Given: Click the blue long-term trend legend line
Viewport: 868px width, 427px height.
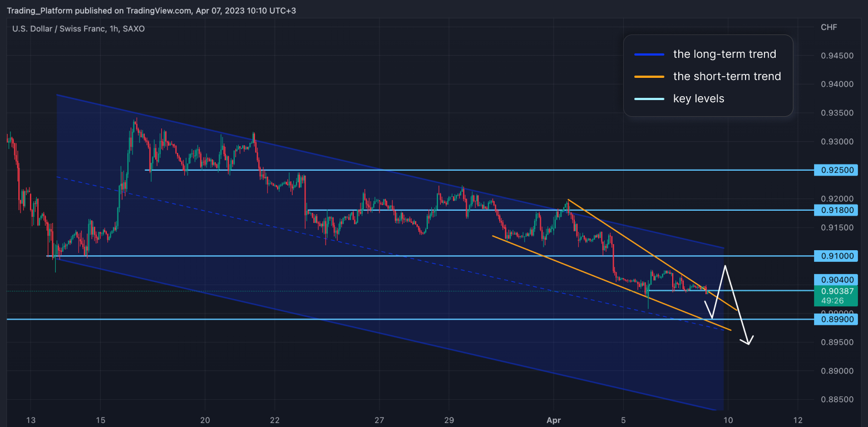Looking at the screenshot, I should [x=649, y=54].
